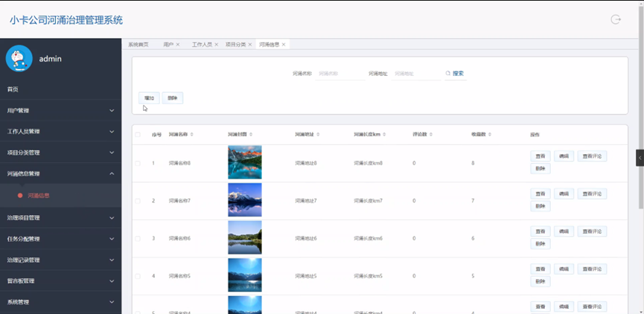The image size is (644, 314).
Task: Close the 项目分类 tab
Action: (x=249, y=45)
